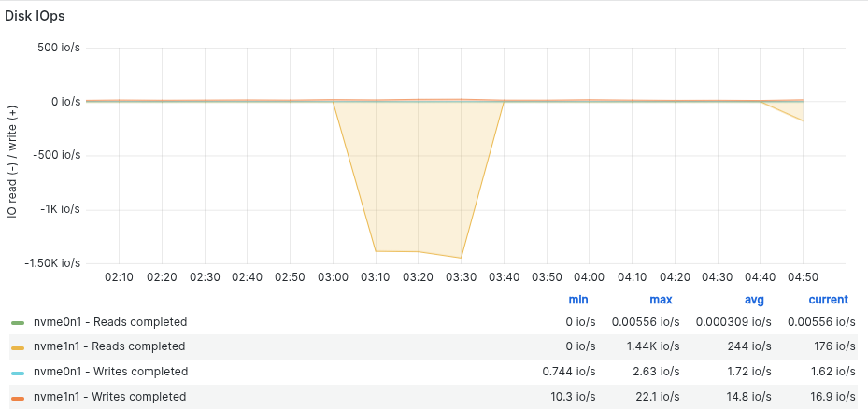Open orange swatch for nvme1n1 Writes series

(18, 397)
